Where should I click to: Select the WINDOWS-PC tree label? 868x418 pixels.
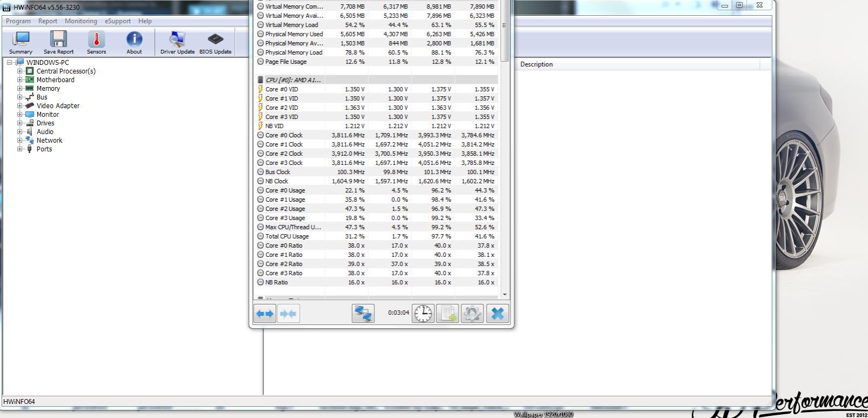pos(48,62)
